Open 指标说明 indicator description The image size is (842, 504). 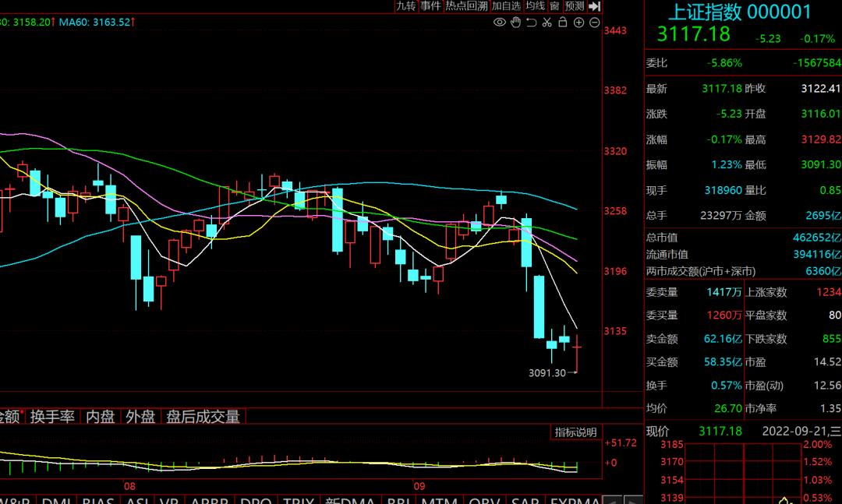coord(575,432)
